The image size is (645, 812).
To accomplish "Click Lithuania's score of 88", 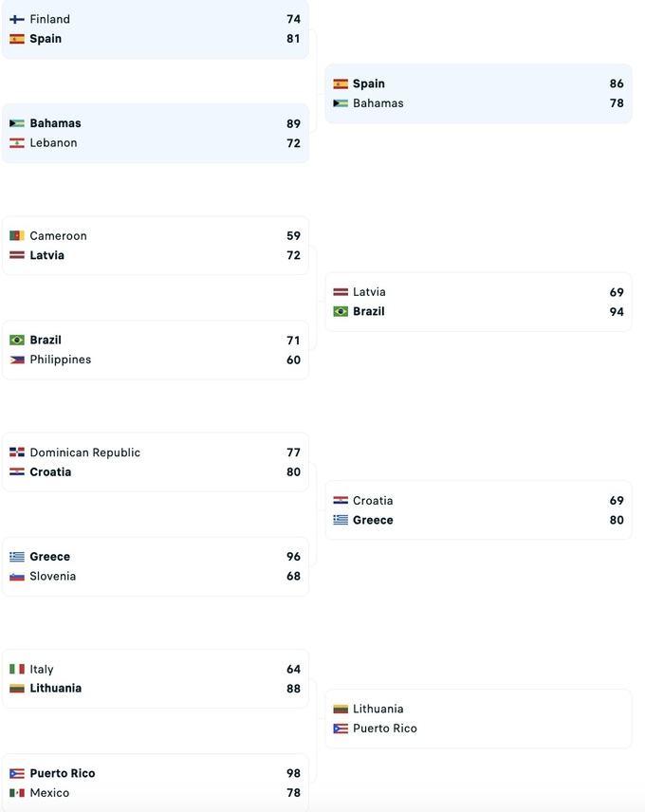I will (293, 689).
